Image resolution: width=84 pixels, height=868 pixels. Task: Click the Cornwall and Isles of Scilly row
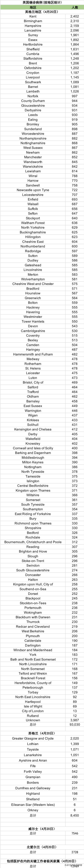tap(33, 448)
